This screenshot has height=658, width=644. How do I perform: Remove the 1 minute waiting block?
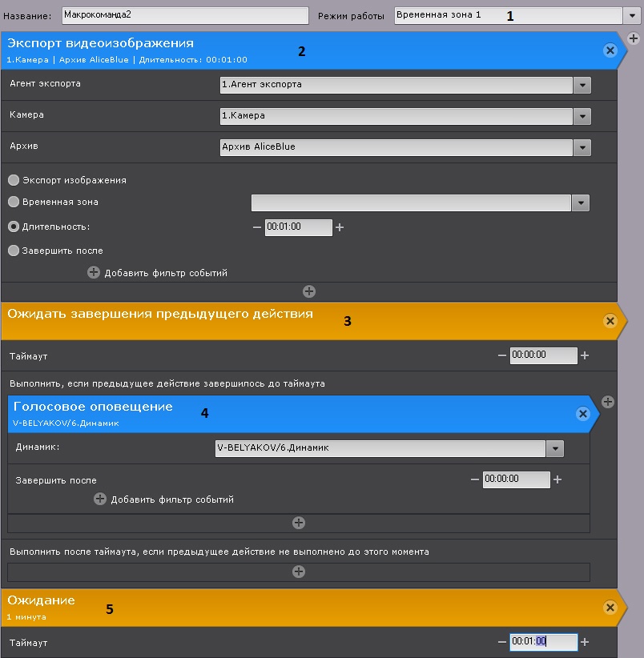[610, 608]
